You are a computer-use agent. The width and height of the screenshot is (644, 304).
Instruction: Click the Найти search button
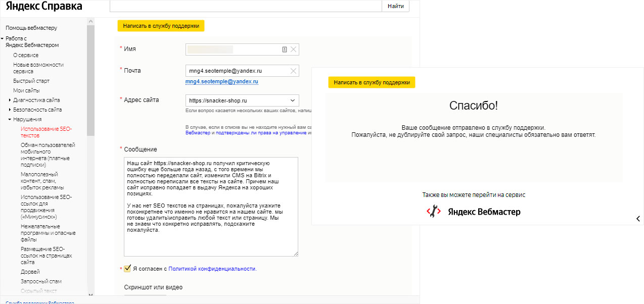(396, 6)
